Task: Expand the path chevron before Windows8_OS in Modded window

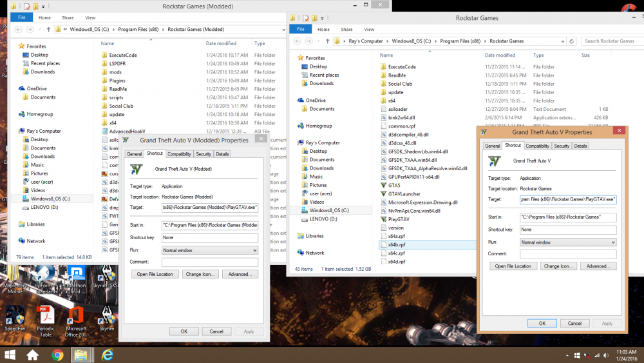Action: [65, 29]
